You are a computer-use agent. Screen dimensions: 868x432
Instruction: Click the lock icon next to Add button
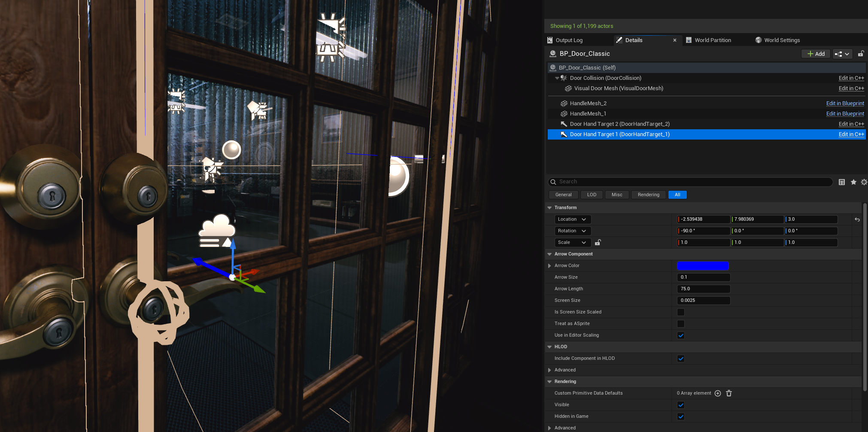pos(861,54)
